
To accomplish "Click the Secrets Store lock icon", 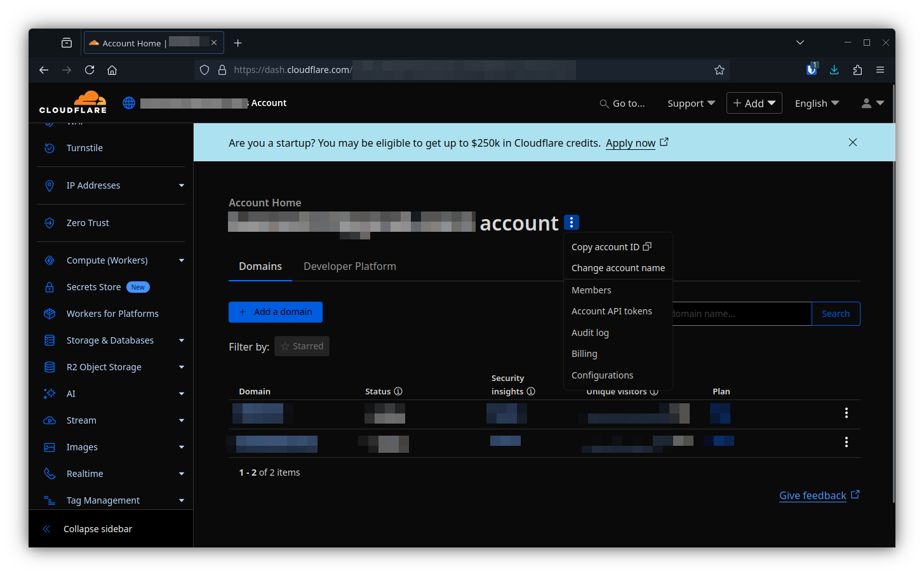I will tap(50, 287).
